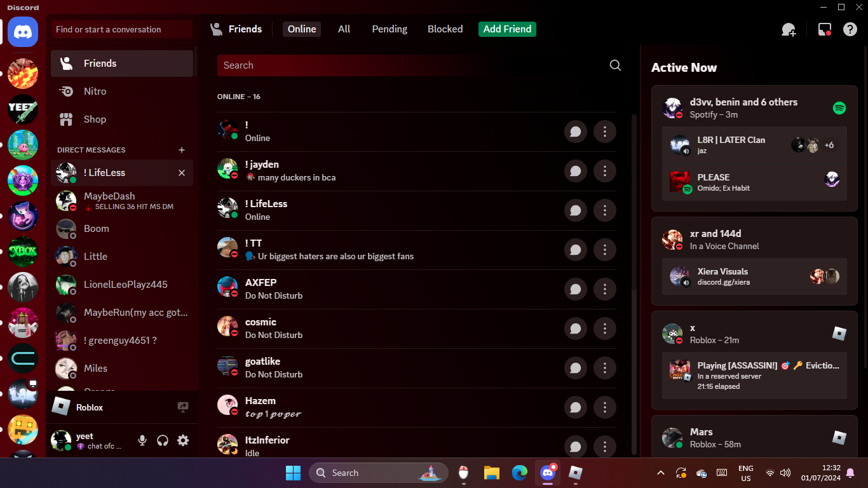This screenshot has width=868, height=488.
Task: Open PLEASE Spotify listening activity
Action: pyautogui.click(x=754, y=182)
